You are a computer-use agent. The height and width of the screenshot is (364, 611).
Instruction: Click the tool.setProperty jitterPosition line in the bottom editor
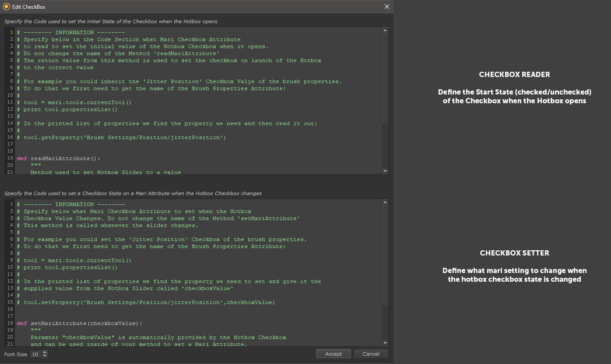(x=149, y=302)
